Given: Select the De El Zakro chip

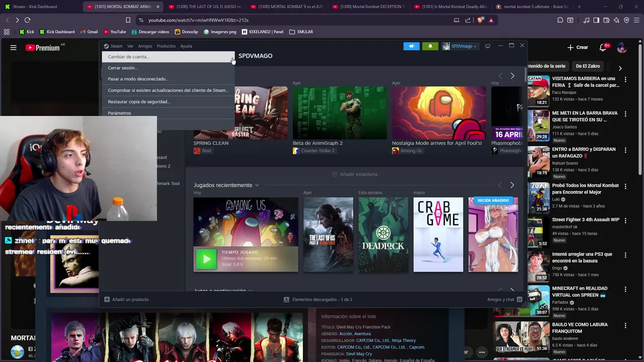Looking at the screenshot, I should point(588,66).
